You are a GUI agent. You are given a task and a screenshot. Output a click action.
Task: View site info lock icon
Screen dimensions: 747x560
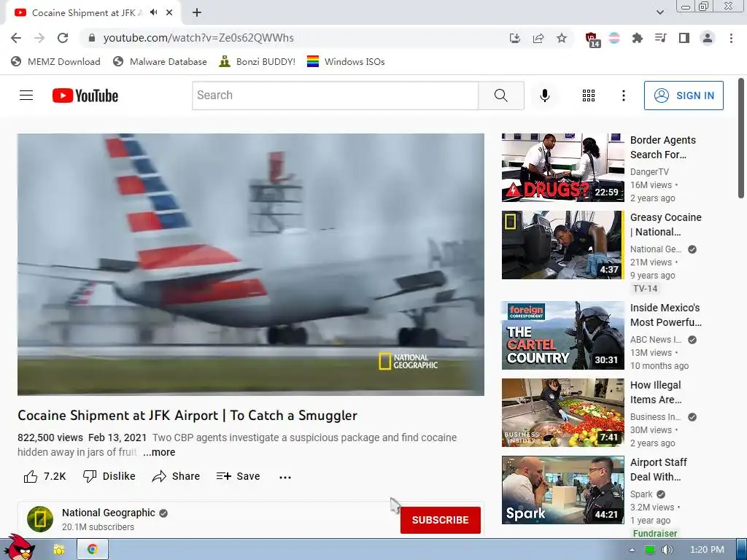(x=92, y=38)
